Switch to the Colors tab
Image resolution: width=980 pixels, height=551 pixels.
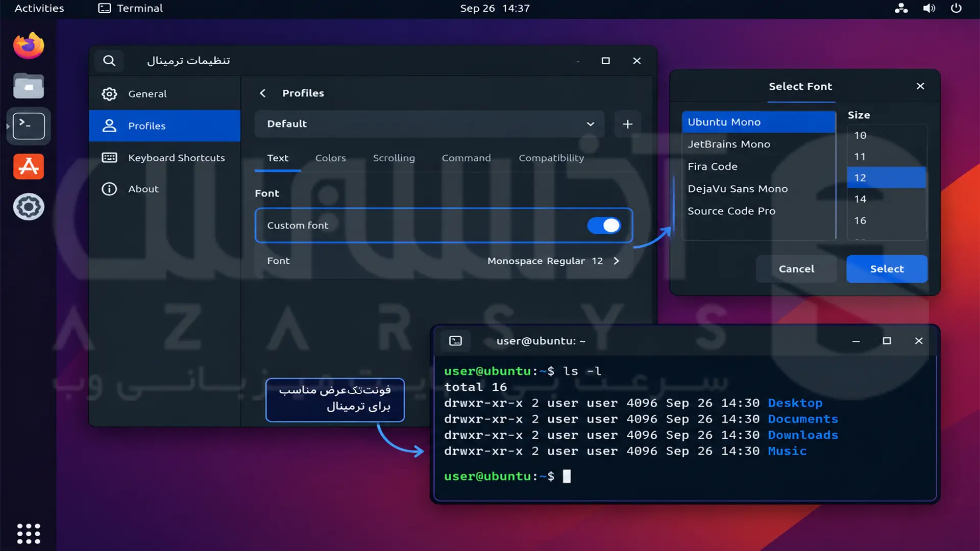tap(331, 158)
